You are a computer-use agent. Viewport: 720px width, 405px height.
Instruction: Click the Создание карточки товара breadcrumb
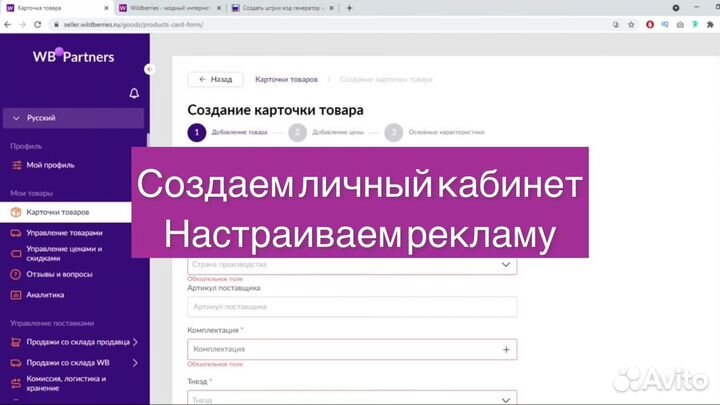(x=386, y=79)
